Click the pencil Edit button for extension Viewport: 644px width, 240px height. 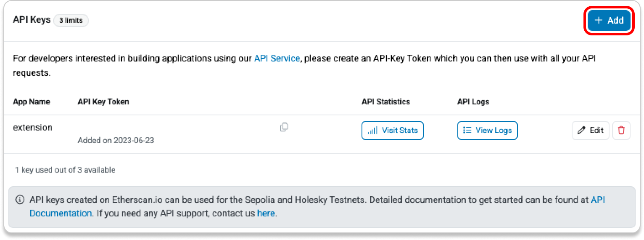point(590,131)
